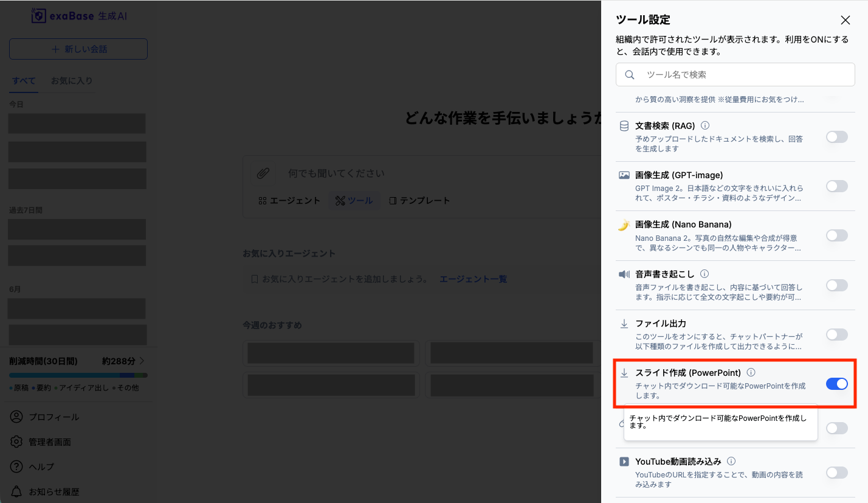Click the GPT-image picture icon
Screen dimensions: 868x503
[624, 175]
